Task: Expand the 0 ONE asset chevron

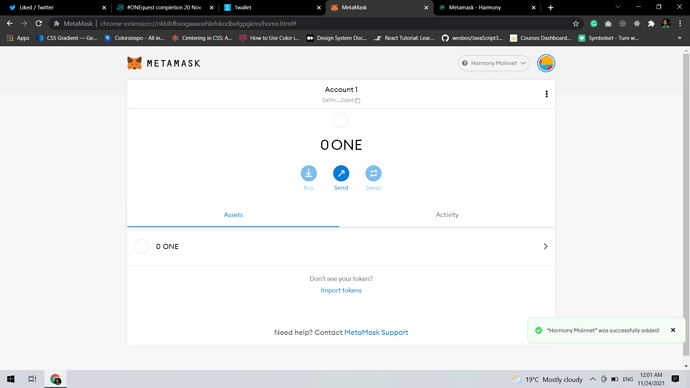Action: (545, 246)
